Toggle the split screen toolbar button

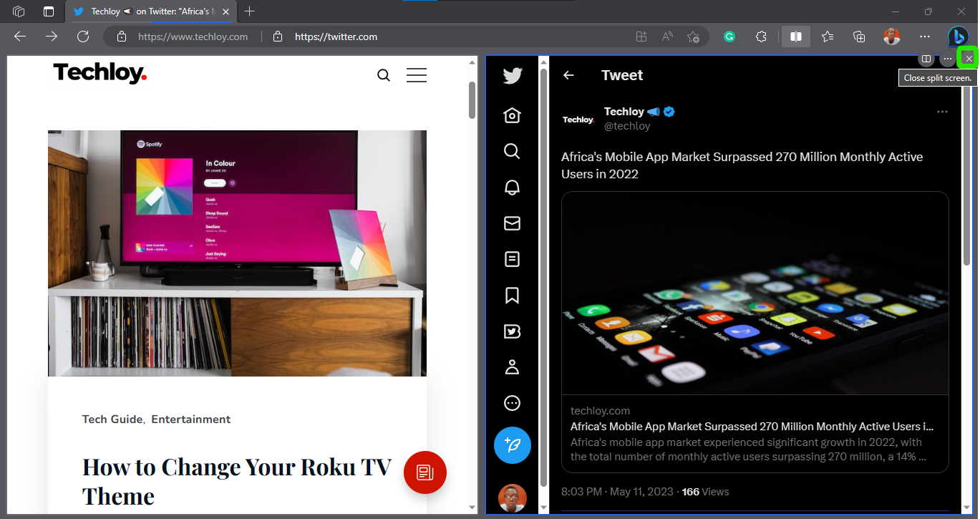[x=795, y=37]
